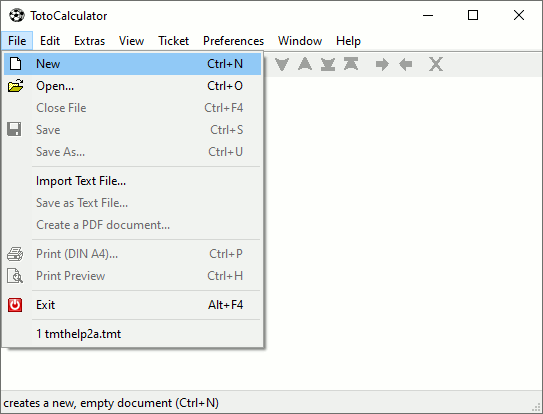Choose Open... menu entry
This screenshot has height=414, width=543.
pyautogui.click(x=132, y=86)
